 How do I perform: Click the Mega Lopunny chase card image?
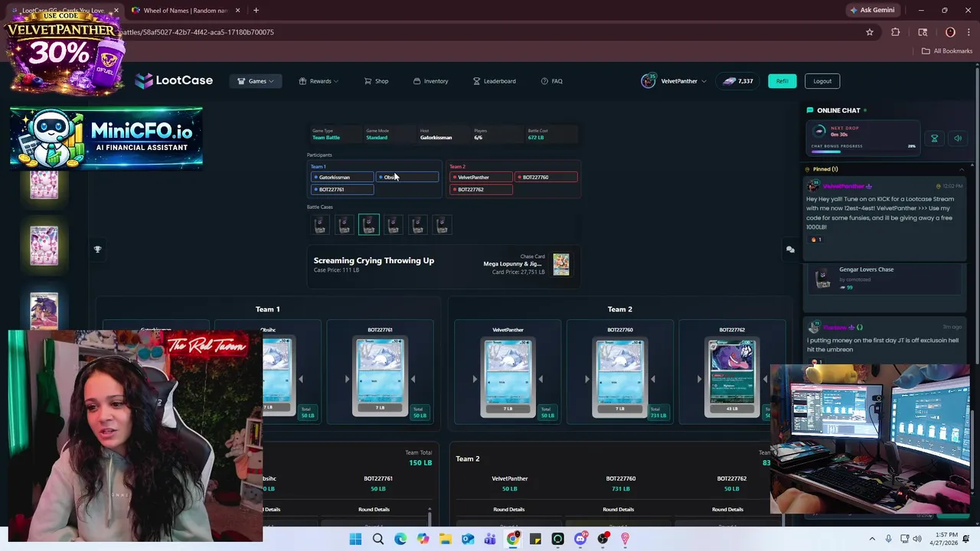[561, 264]
